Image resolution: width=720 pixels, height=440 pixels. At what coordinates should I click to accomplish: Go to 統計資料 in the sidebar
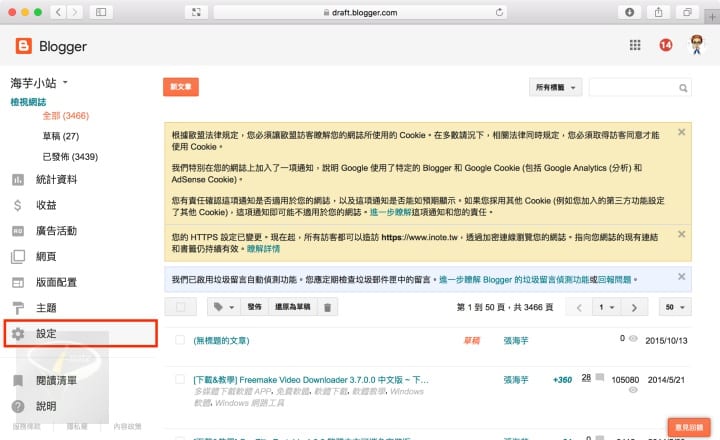[56, 180]
